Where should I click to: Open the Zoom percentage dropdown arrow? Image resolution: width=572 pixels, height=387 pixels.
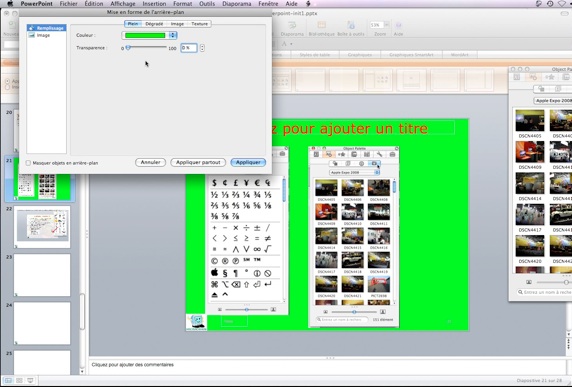(387, 25)
